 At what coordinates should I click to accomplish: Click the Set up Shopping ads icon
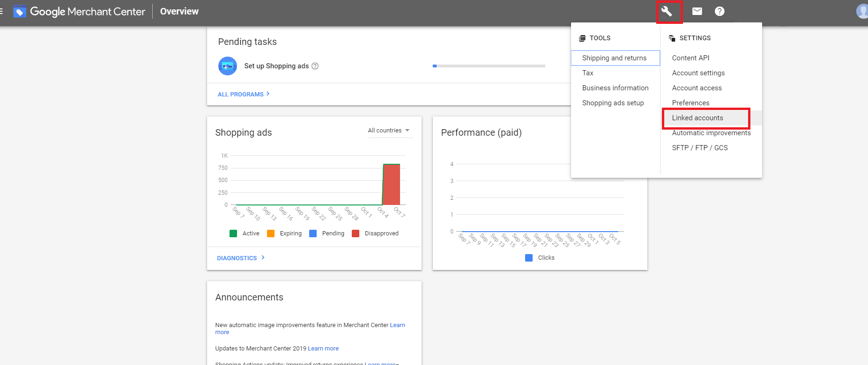(x=228, y=66)
